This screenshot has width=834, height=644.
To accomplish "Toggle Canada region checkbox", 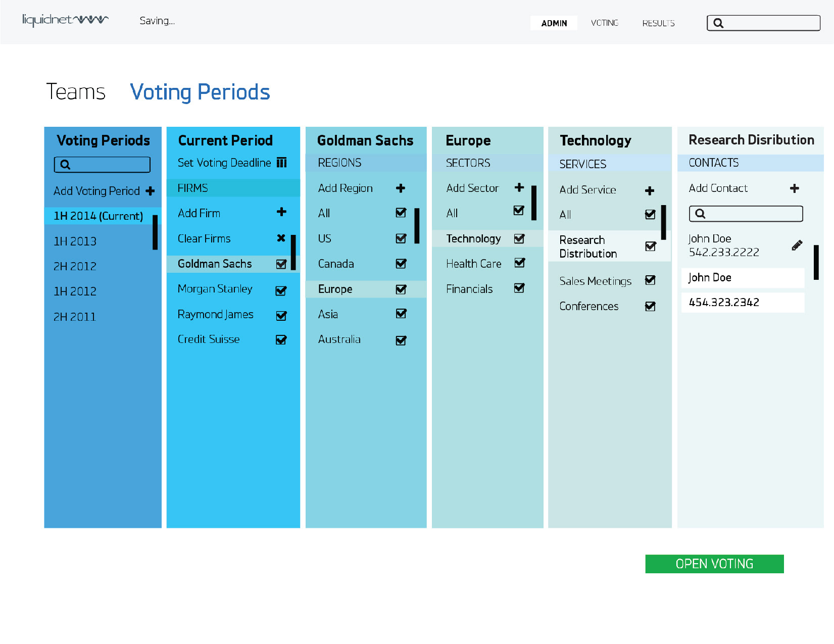I will [401, 264].
